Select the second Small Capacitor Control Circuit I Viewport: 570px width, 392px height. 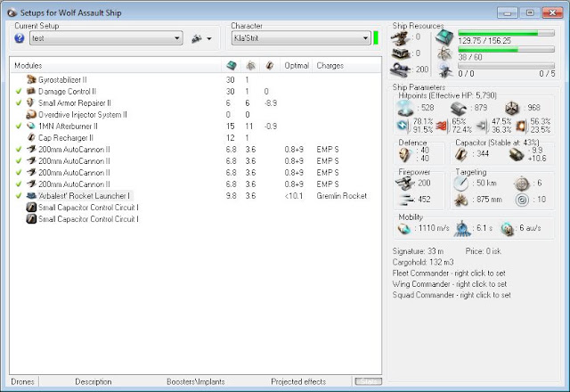88,219
